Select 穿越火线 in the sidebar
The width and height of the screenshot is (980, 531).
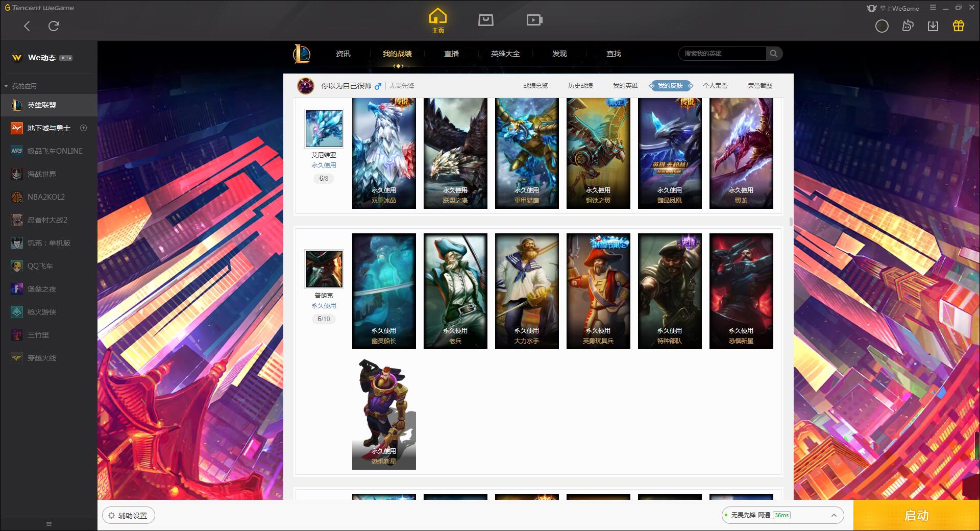tap(48, 358)
